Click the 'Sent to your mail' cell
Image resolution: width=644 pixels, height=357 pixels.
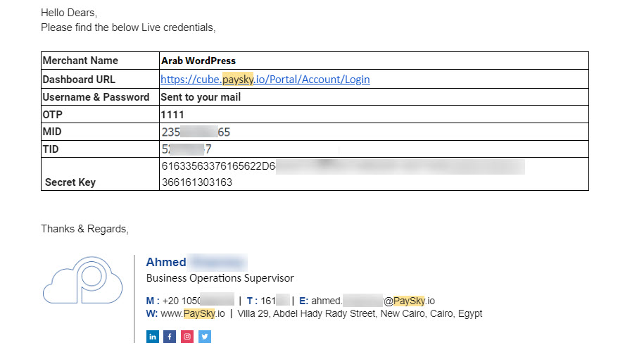(201, 97)
